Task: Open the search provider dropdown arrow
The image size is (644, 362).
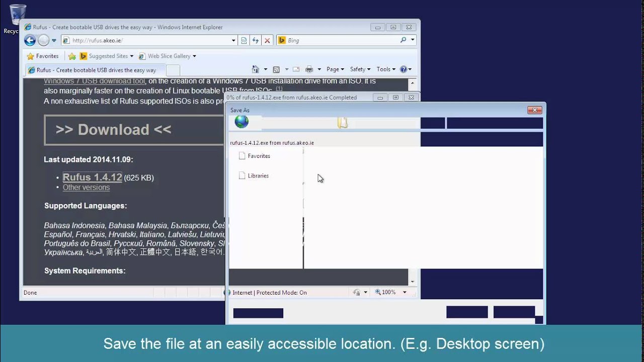Action: tap(413, 40)
